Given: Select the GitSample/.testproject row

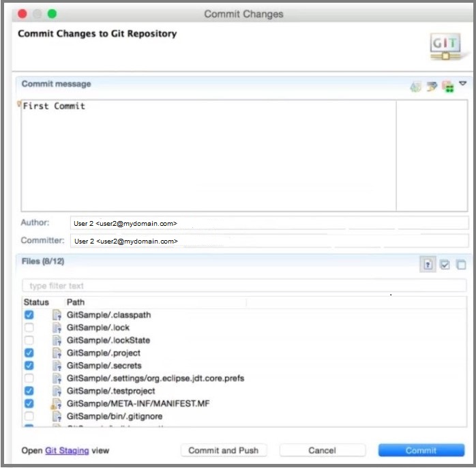Looking at the screenshot, I should [244, 391].
